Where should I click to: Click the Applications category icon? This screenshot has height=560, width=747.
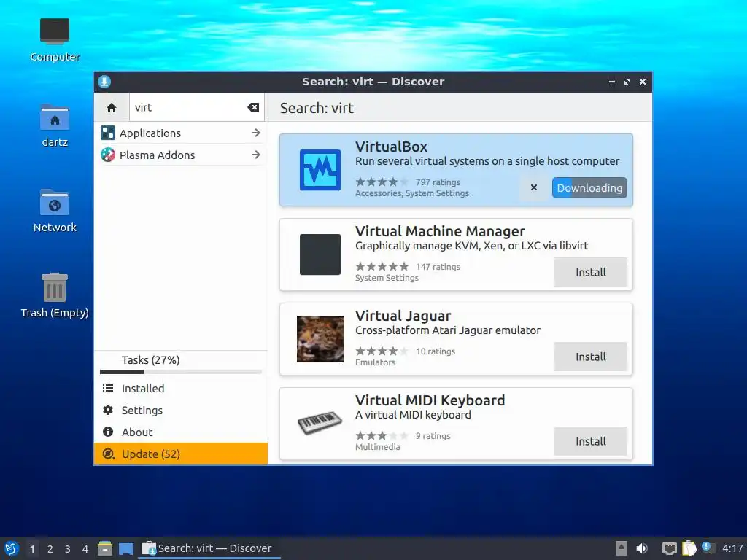click(108, 133)
